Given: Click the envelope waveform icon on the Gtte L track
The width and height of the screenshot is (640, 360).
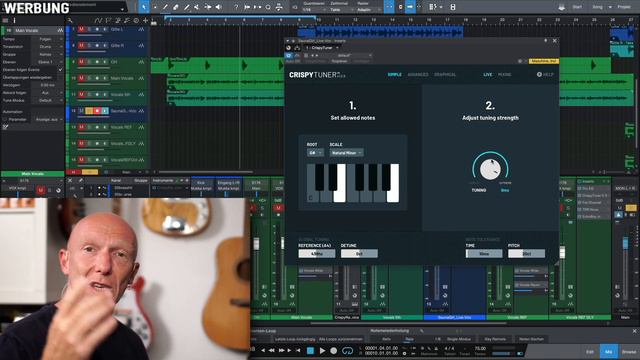Looking at the screenshot, I should (x=141, y=29).
